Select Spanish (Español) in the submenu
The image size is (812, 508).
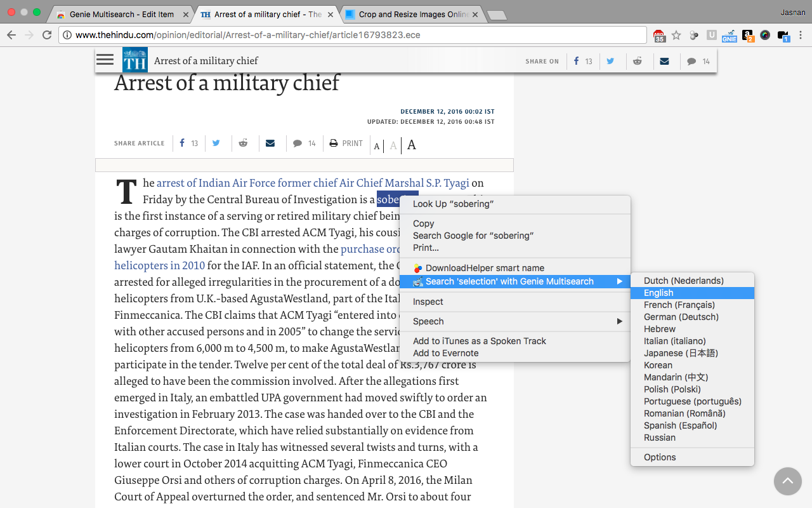pyautogui.click(x=692, y=425)
